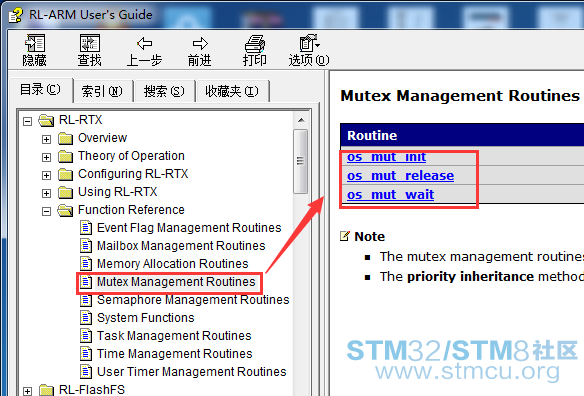Select Time Management Routines topic

pyautogui.click(x=175, y=353)
